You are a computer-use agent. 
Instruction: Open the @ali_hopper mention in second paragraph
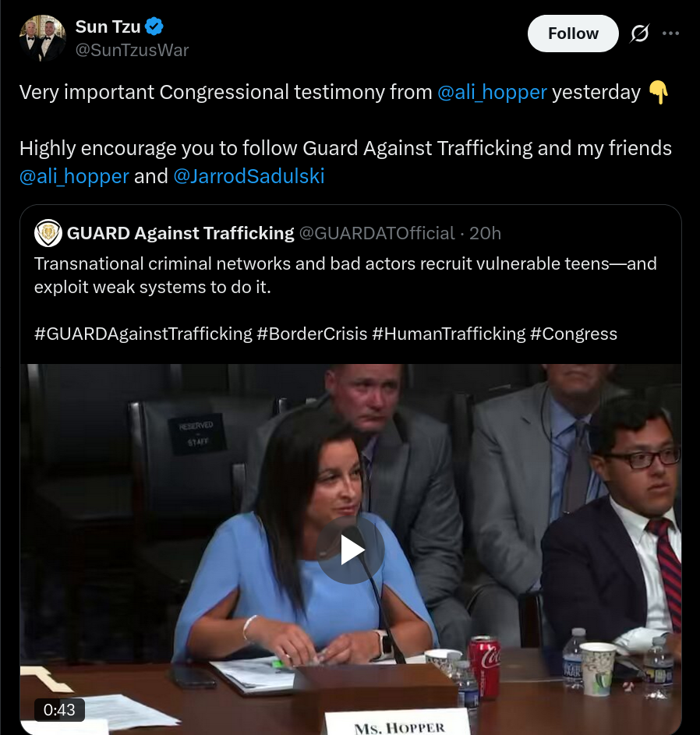[x=74, y=176]
